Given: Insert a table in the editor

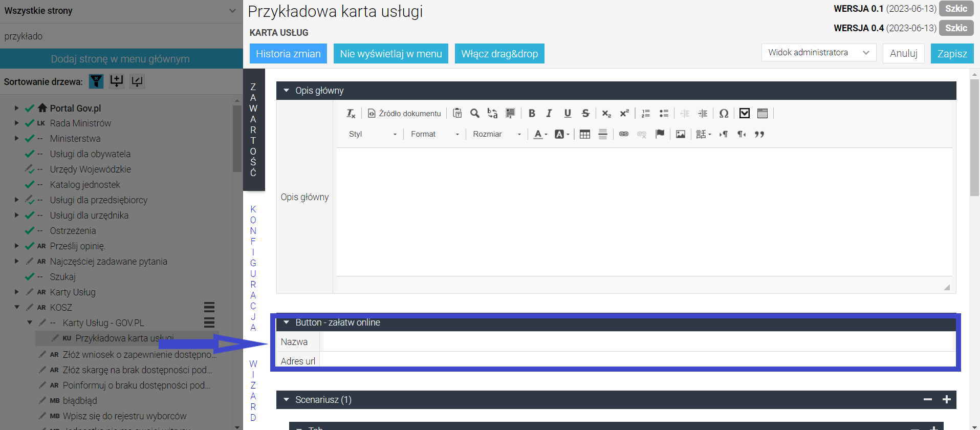Looking at the screenshot, I should coord(585,134).
